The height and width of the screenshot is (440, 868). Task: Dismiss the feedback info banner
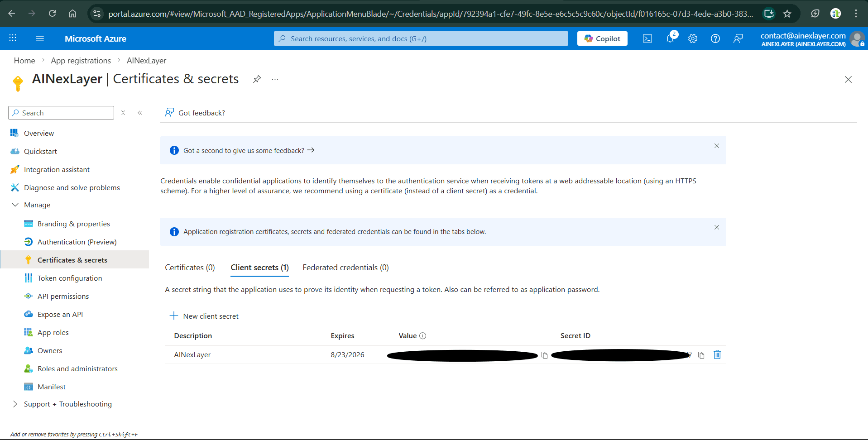tap(717, 146)
